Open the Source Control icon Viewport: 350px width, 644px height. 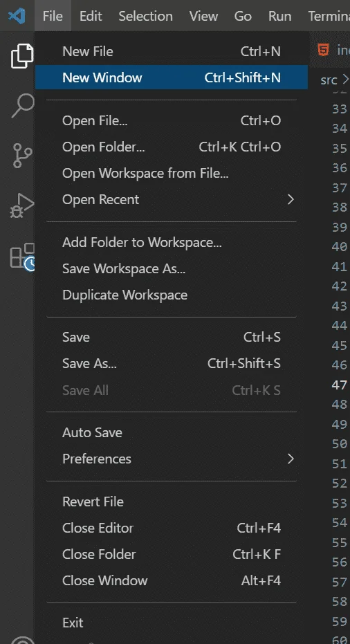(22, 155)
